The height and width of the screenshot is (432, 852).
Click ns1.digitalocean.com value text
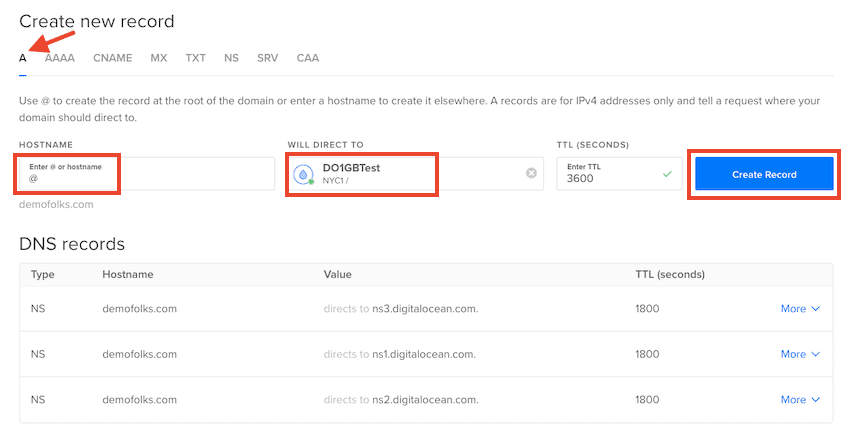(424, 354)
